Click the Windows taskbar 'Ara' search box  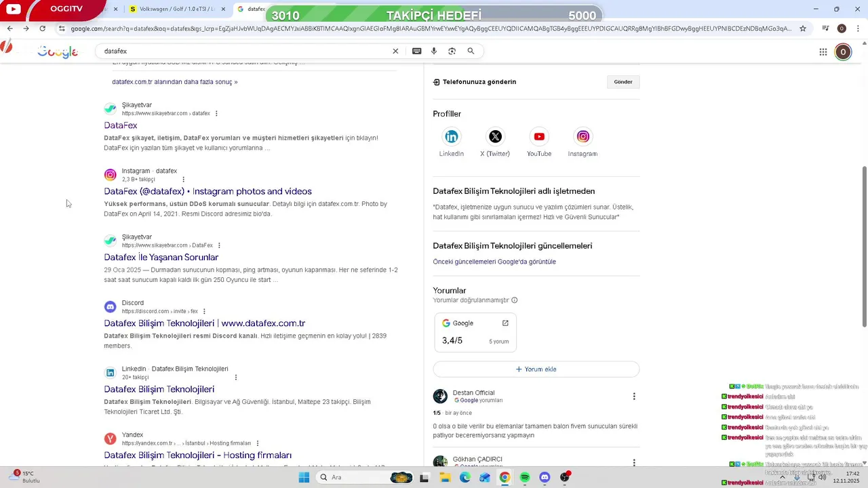[x=366, y=477]
